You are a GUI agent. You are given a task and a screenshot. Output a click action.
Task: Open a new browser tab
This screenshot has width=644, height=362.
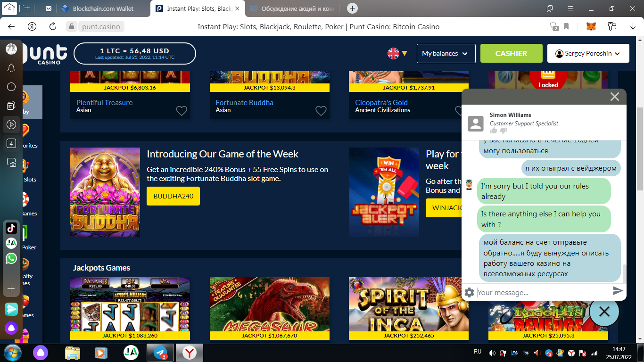352,8
